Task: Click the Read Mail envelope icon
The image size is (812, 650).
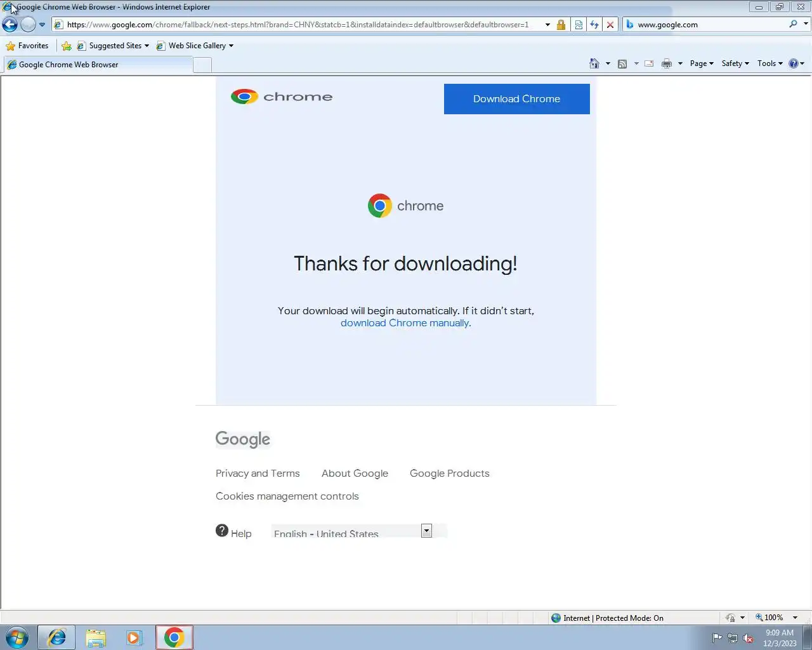Action: [x=649, y=63]
